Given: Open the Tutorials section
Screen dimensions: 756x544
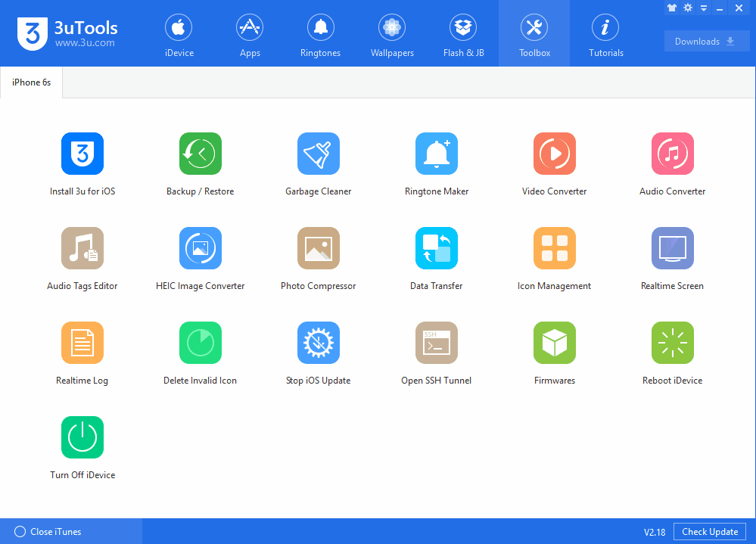Looking at the screenshot, I should coord(605,35).
